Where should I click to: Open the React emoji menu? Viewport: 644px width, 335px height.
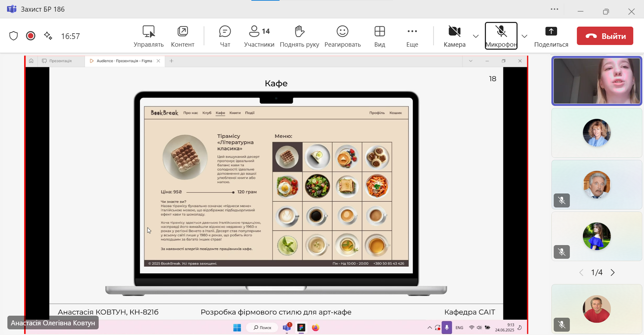click(342, 36)
